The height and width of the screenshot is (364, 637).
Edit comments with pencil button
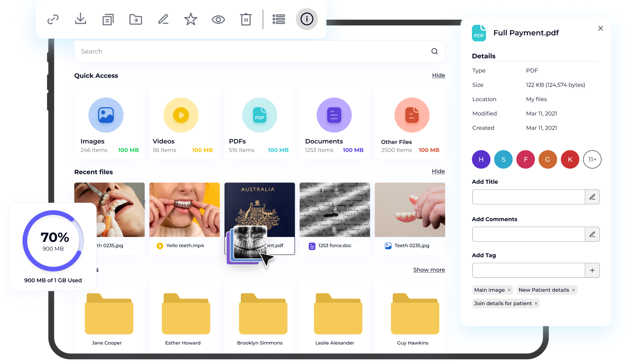[x=592, y=234]
